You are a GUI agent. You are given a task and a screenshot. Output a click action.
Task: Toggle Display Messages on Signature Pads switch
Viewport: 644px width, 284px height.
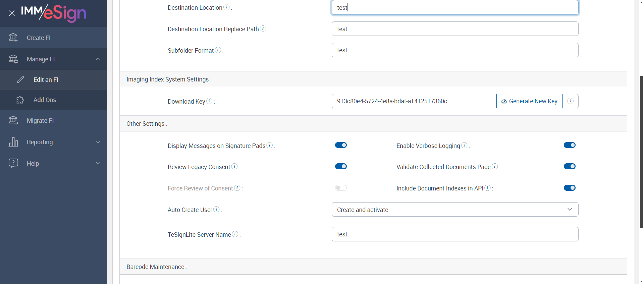(341, 145)
